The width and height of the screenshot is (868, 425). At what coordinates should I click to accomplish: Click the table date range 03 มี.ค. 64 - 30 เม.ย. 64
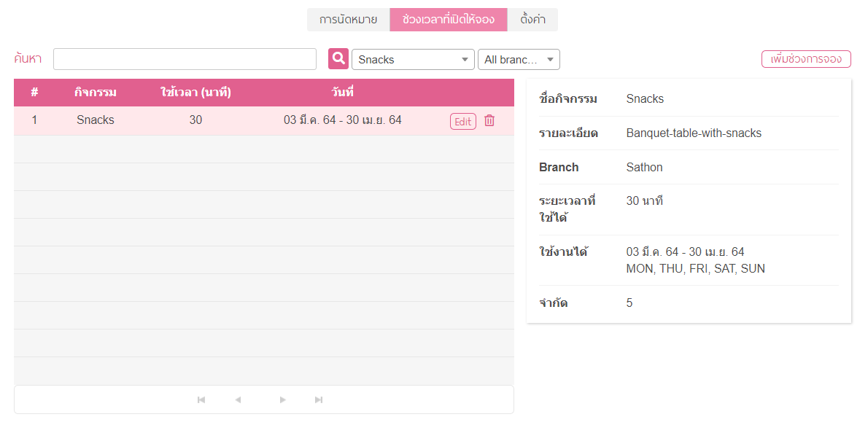coord(342,120)
